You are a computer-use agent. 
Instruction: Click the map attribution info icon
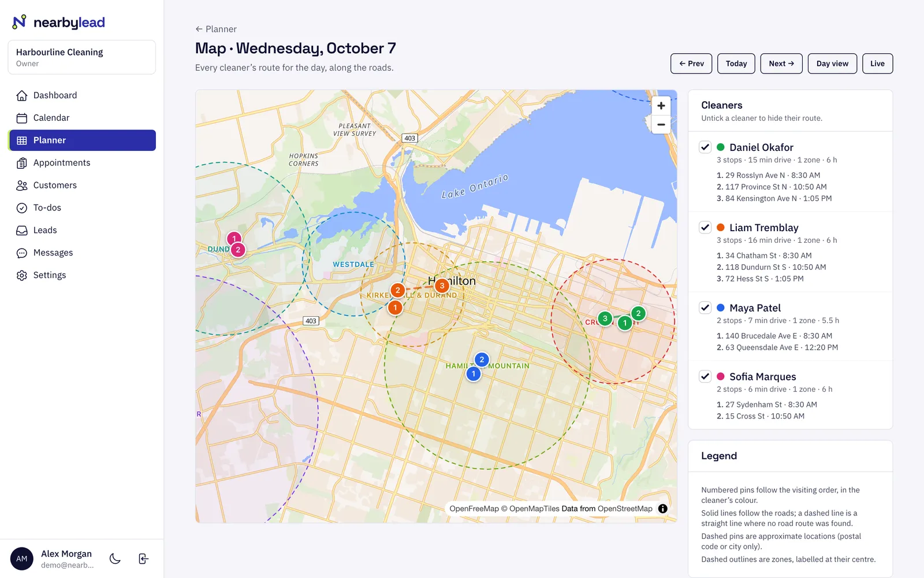click(663, 509)
